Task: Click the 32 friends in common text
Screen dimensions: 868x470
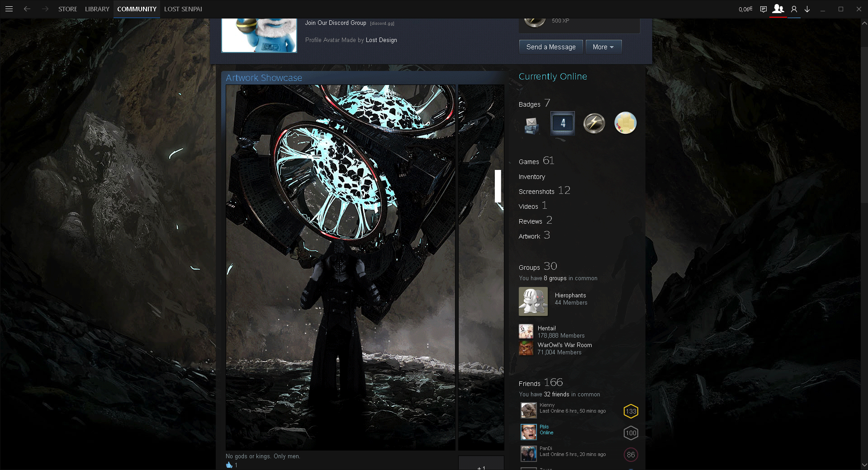Action: click(556, 395)
